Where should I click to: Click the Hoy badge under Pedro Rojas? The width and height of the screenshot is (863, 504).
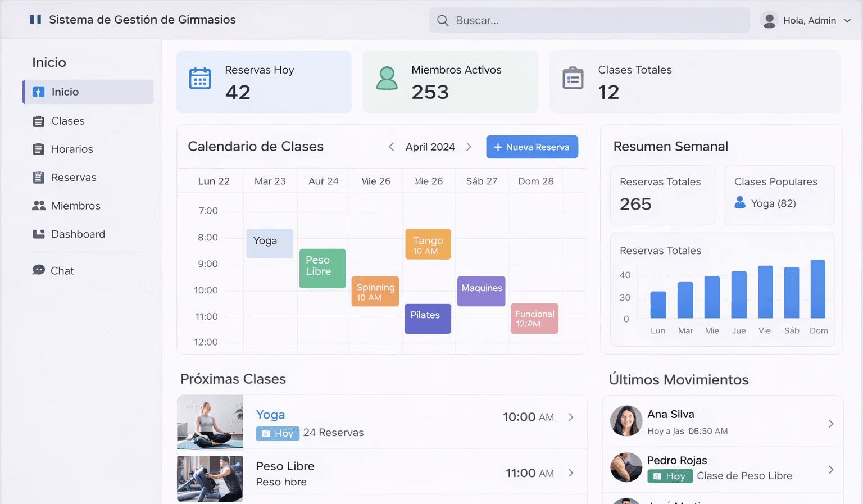click(670, 476)
